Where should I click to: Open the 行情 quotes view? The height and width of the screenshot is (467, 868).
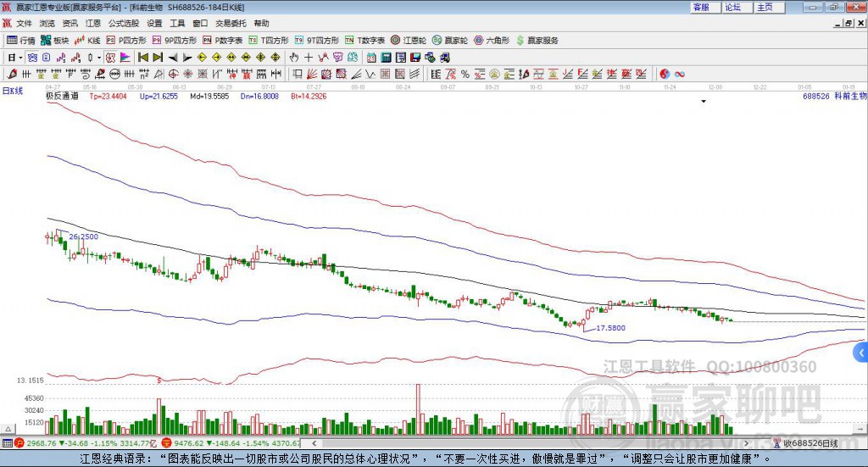(20, 41)
